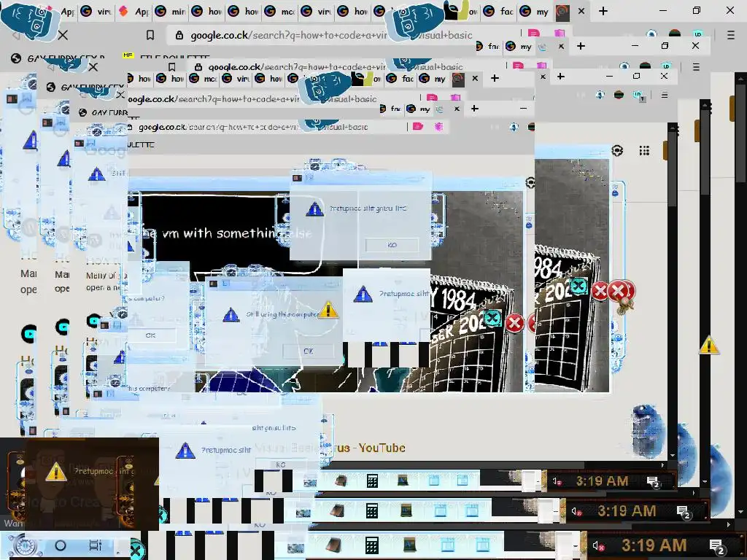Click the teal X icon on the right calendar image
The width and height of the screenshot is (747, 560).
578,286
